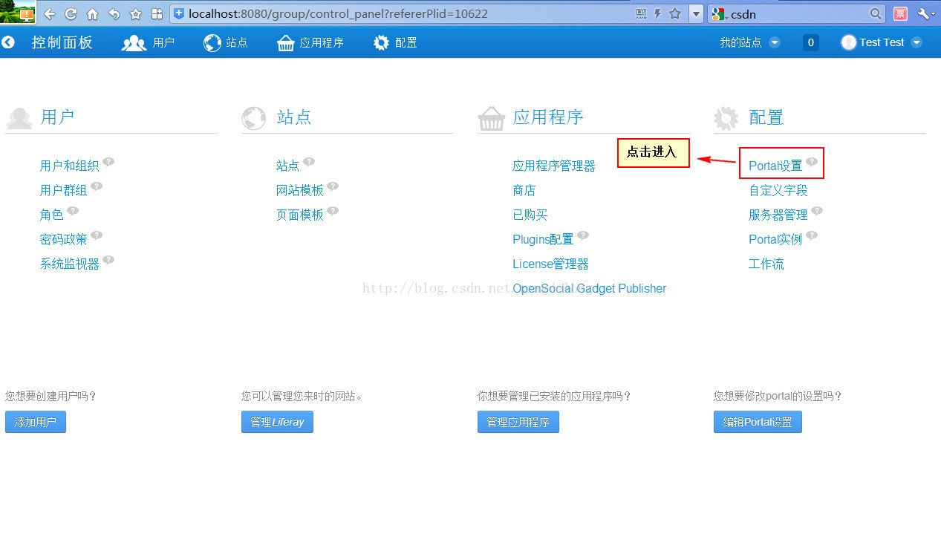Open the grid apps icon in the browser toolbar
941x560 pixels.
157,13
